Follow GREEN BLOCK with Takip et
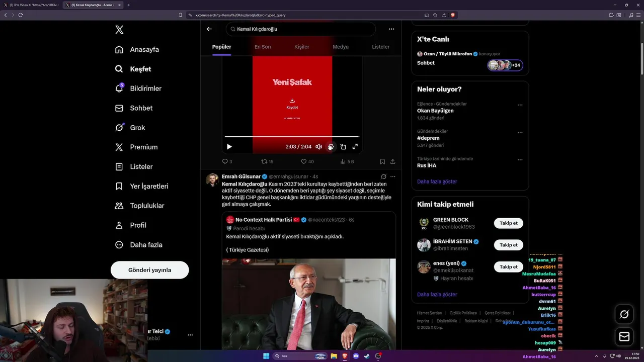Viewport: 644px width, 362px height. click(509, 223)
